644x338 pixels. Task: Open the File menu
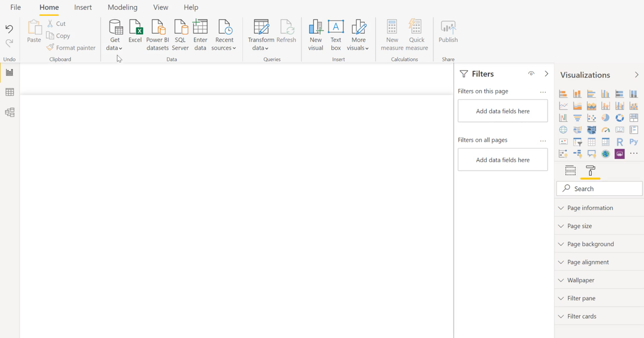click(15, 7)
